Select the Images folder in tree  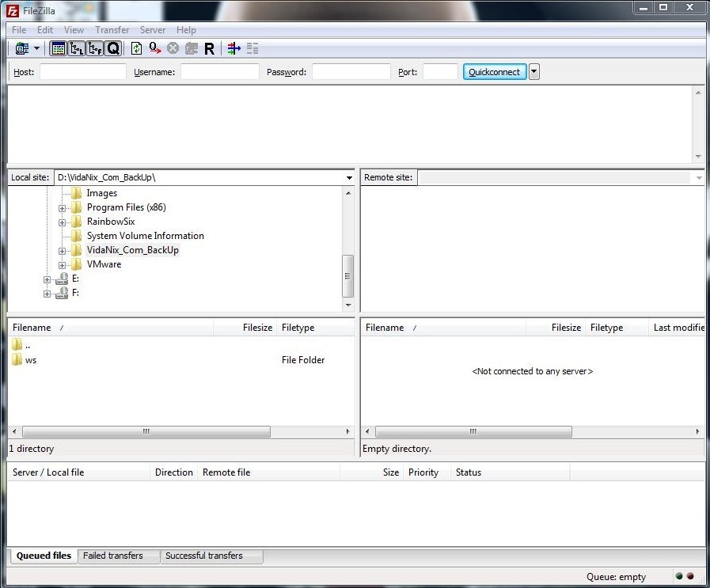pyautogui.click(x=101, y=193)
